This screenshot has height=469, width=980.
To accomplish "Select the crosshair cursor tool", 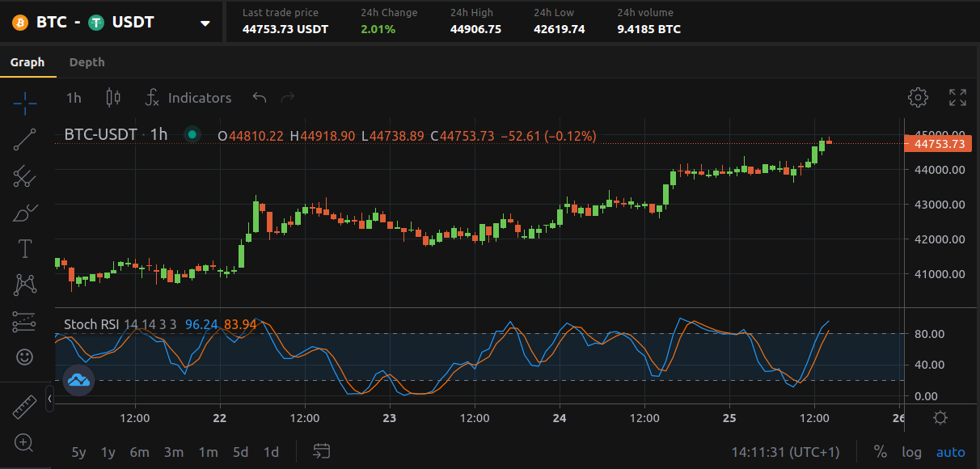I will coord(24,104).
